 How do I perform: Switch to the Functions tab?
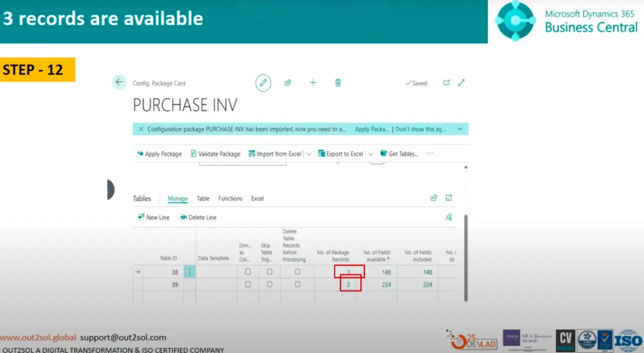point(230,198)
